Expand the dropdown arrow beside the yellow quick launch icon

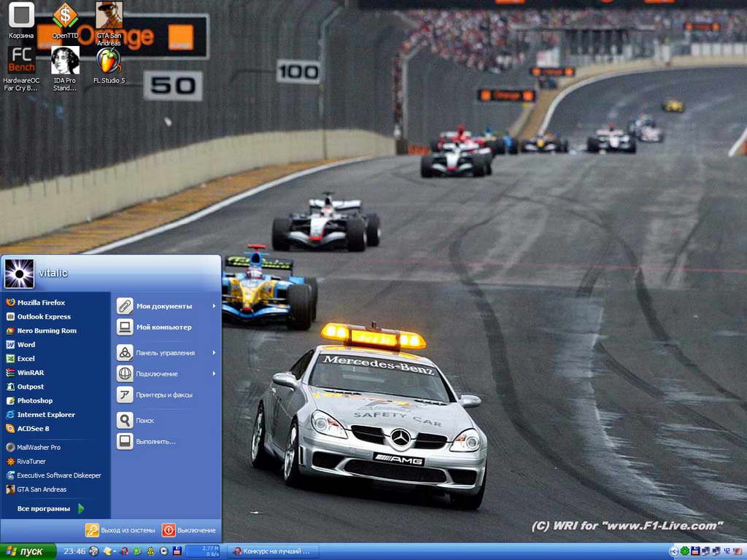[x=115, y=552]
